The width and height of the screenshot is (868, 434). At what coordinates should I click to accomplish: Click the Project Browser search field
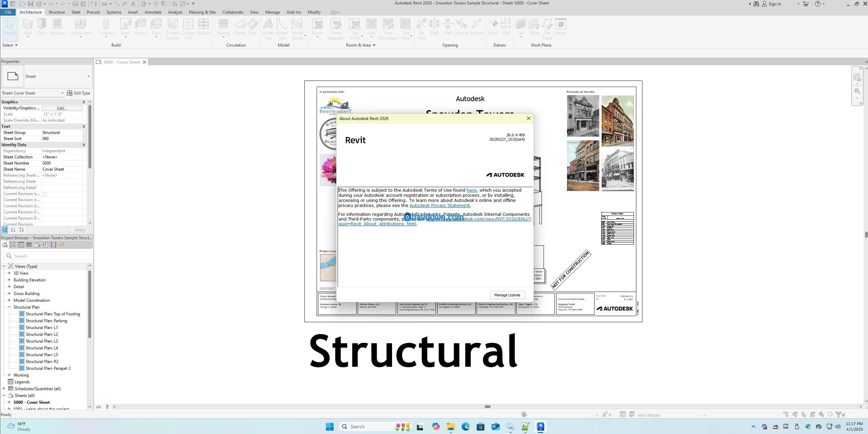[x=51, y=256]
